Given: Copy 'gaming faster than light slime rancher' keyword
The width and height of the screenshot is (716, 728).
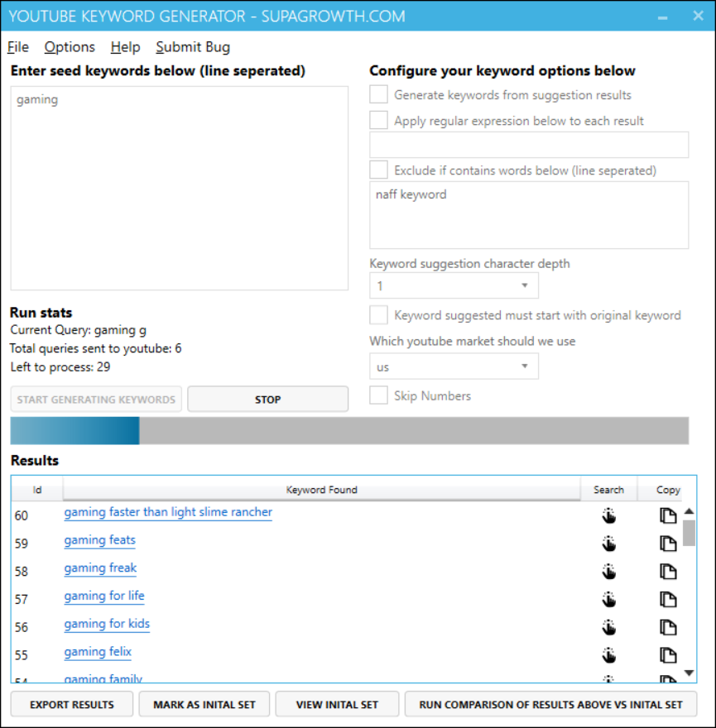Looking at the screenshot, I should pyautogui.click(x=668, y=515).
